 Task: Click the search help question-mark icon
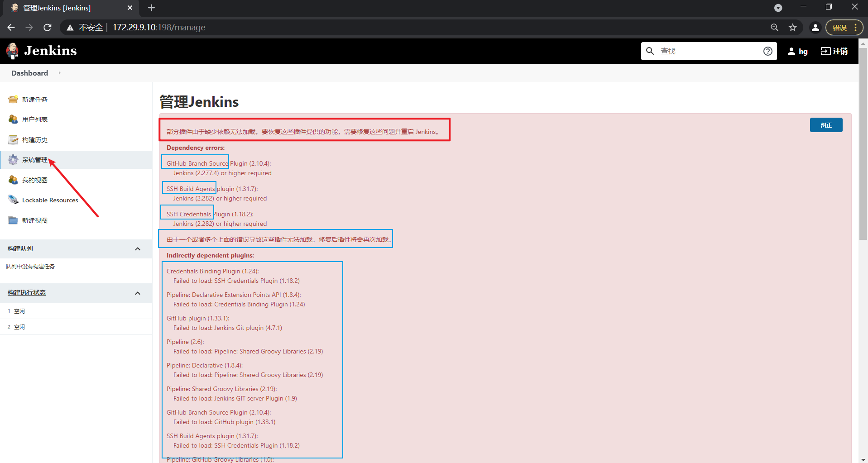[x=767, y=51]
